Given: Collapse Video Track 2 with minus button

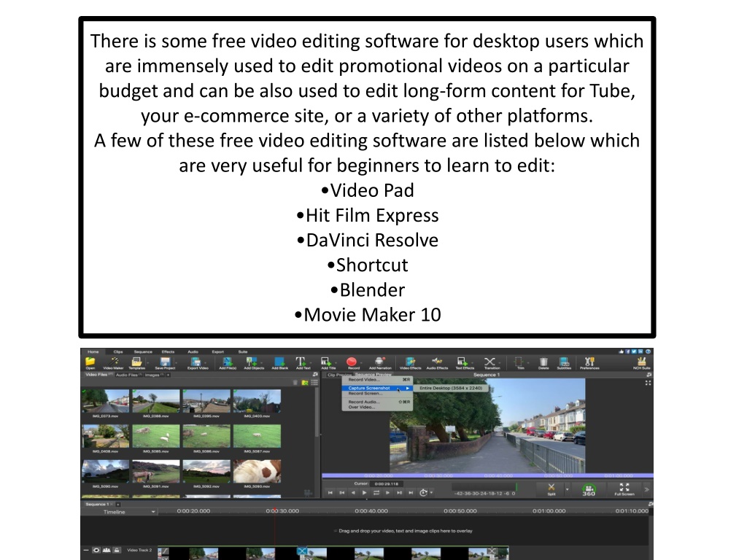Looking at the screenshot, I should point(86,550).
